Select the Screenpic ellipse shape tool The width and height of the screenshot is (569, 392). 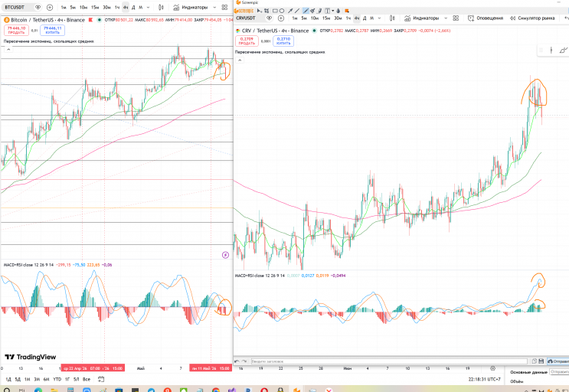(282, 11)
